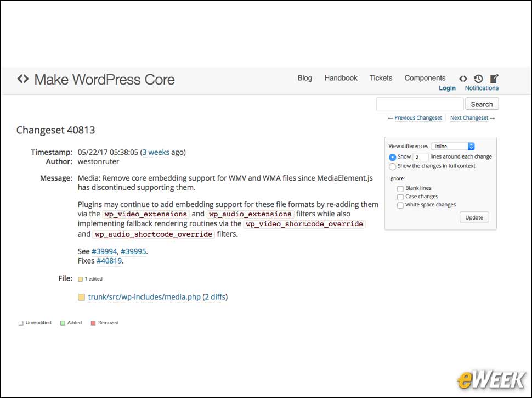Screen dimensions: 532x398
Task: Click the Make WordPress Core code logo icon
Action: [x=23, y=79]
